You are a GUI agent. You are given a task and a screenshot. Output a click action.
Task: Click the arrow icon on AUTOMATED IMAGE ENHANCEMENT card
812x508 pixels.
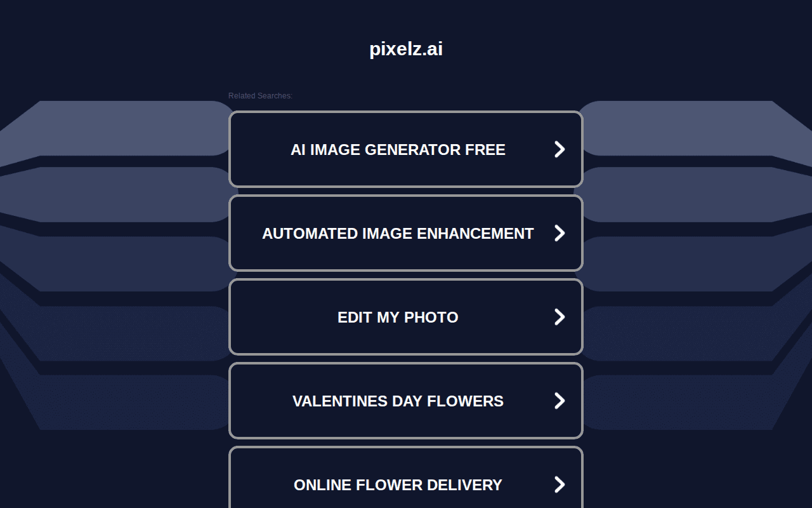(560, 233)
